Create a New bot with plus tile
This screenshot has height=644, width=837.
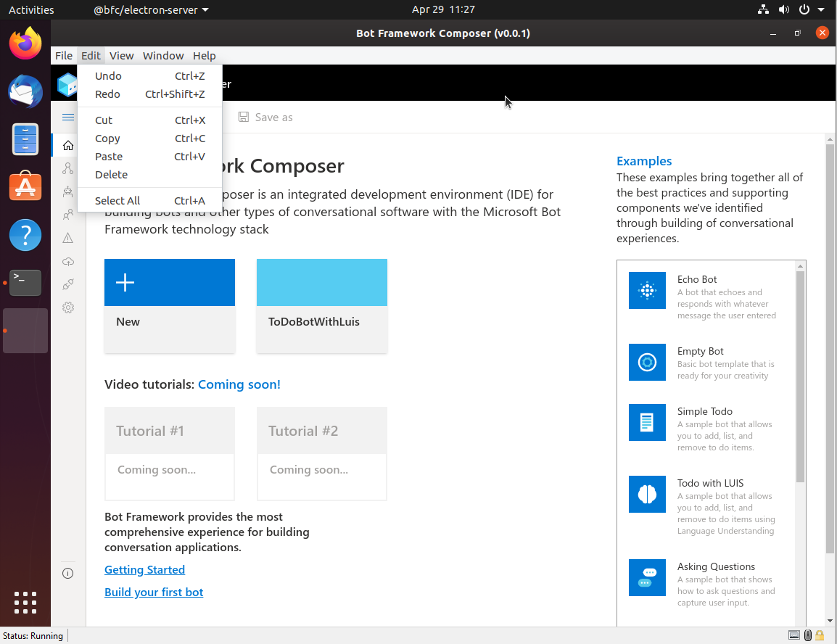click(170, 306)
